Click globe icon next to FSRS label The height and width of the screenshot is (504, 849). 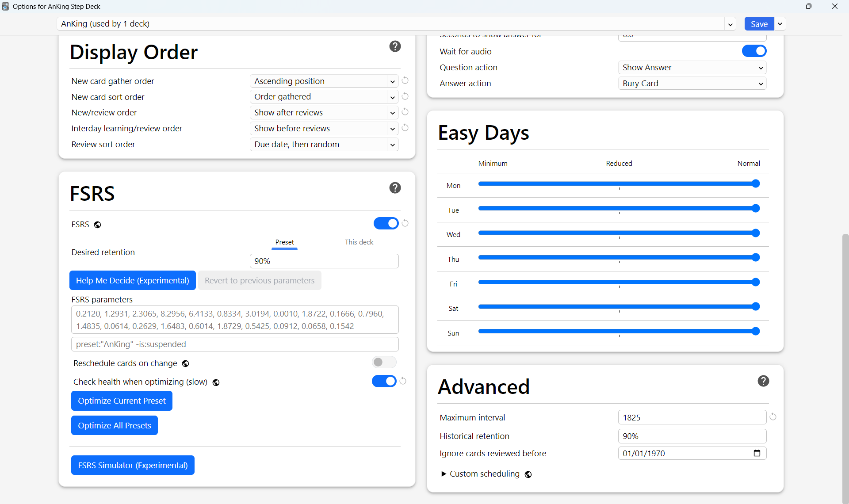point(98,225)
